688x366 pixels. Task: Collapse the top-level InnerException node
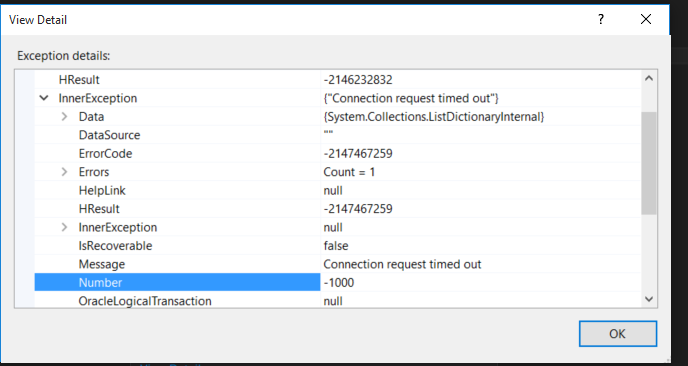click(x=44, y=98)
